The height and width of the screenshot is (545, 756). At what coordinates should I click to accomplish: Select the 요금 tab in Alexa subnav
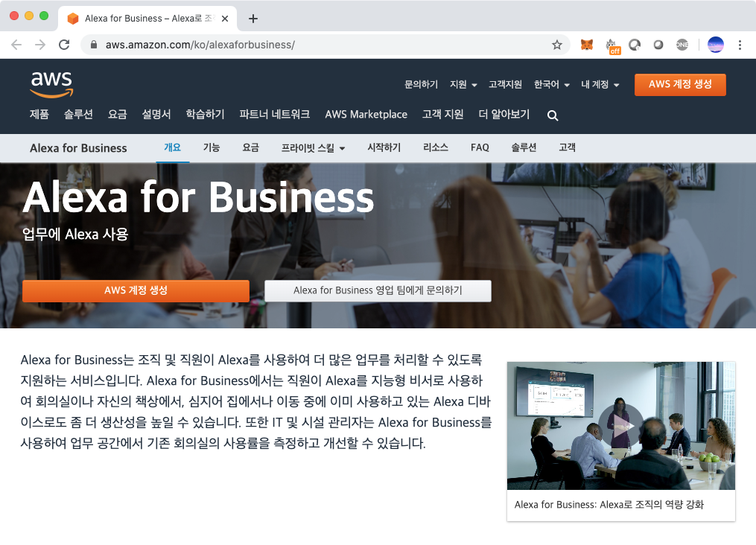point(251,147)
